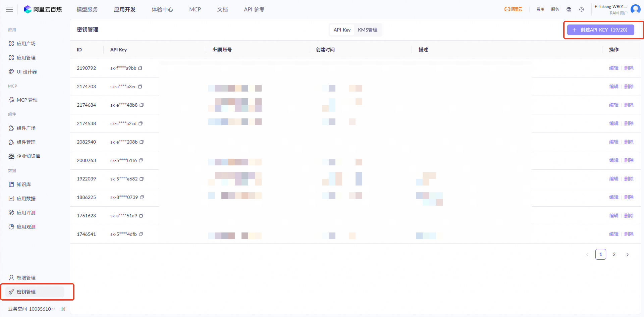Delete the key with ID 2174684
644x317 pixels.
629,105
